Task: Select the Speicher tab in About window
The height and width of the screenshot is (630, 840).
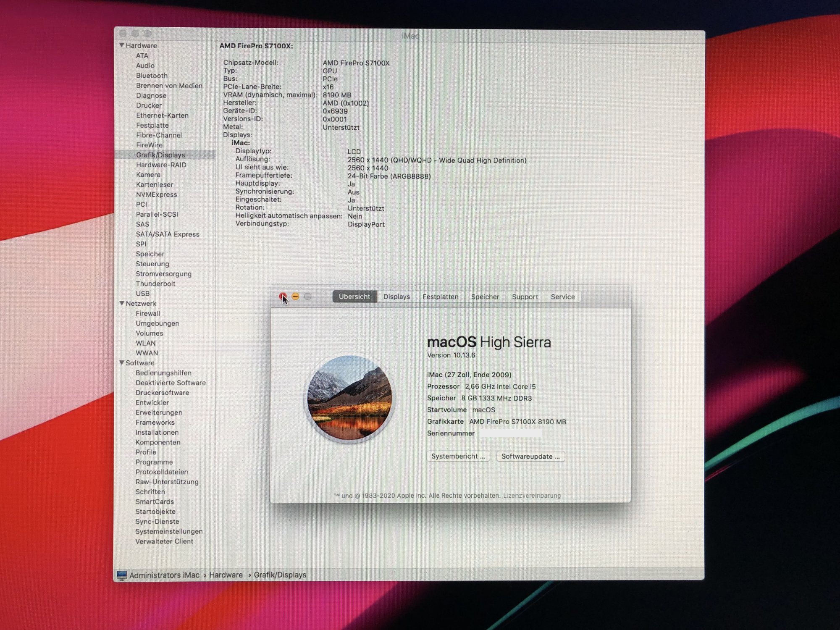Action: coord(485,297)
